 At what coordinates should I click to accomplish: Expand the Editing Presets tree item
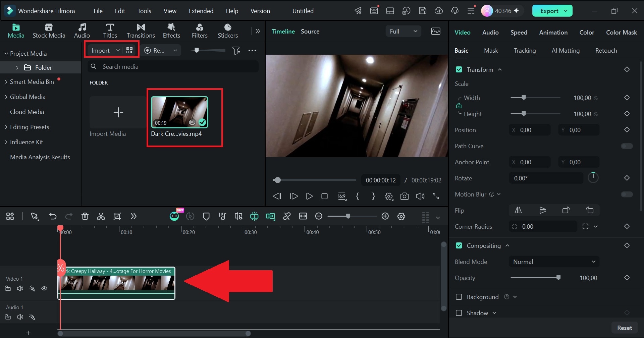tap(6, 127)
